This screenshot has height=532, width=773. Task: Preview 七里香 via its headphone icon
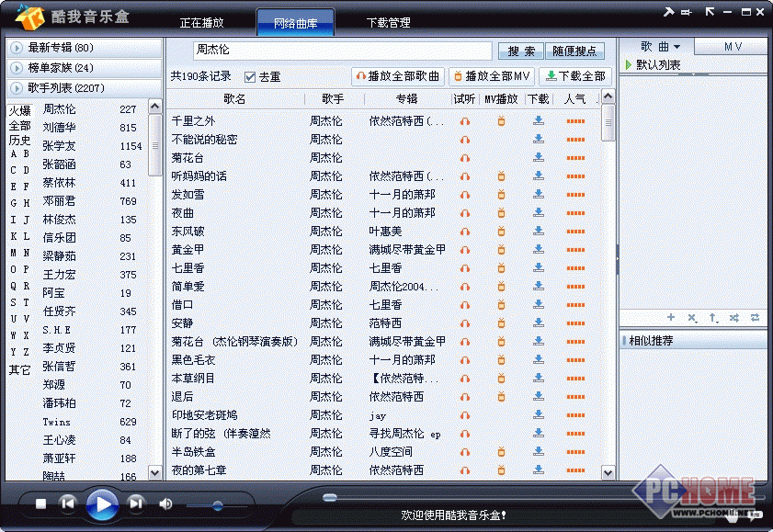pos(465,268)
